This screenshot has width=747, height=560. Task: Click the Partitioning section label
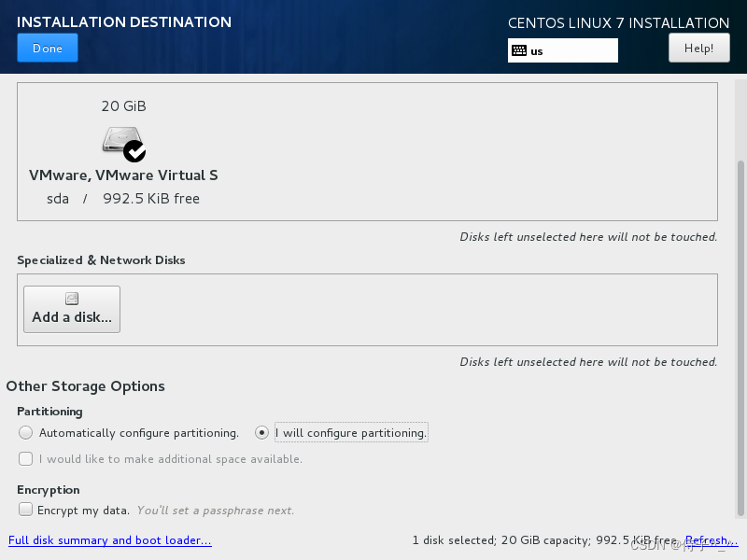point(49,412)
